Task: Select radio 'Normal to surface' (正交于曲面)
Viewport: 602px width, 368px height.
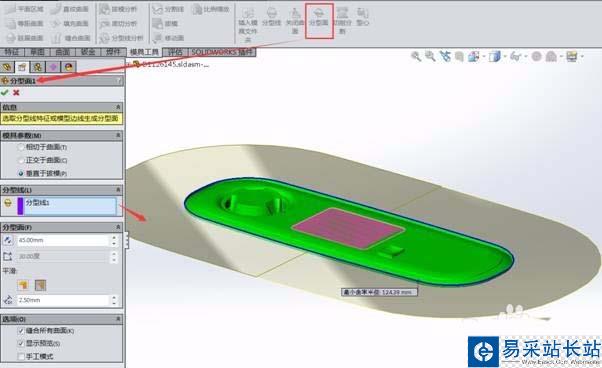Action: tap(21, 160)
